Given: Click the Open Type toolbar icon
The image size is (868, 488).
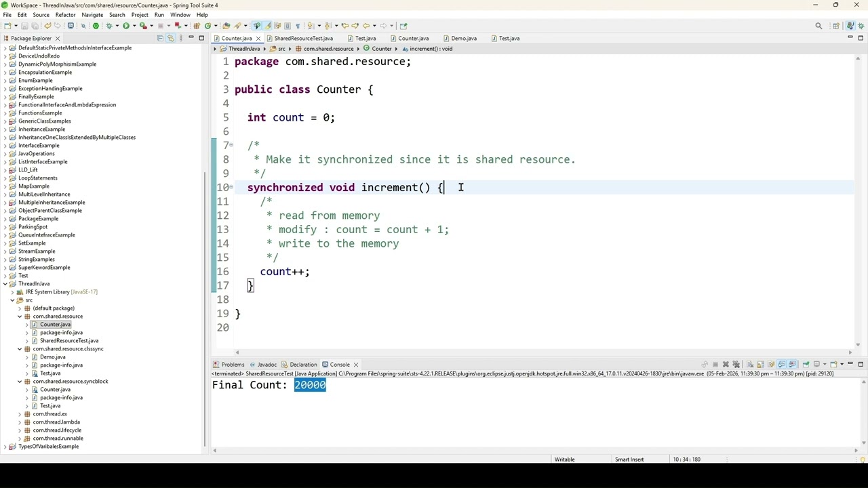Looking at the screenshot, I should click(x=226, y=26).
